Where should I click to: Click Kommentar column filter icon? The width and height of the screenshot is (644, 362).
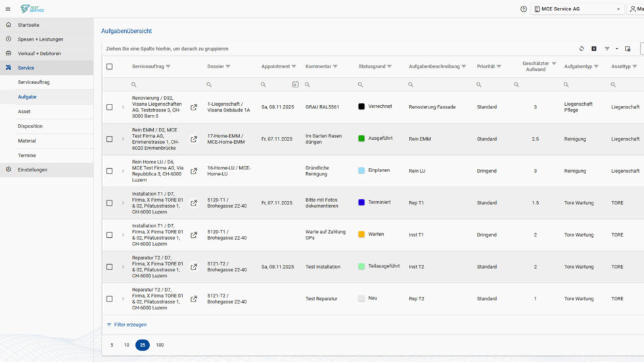click(x=335, y=66)
